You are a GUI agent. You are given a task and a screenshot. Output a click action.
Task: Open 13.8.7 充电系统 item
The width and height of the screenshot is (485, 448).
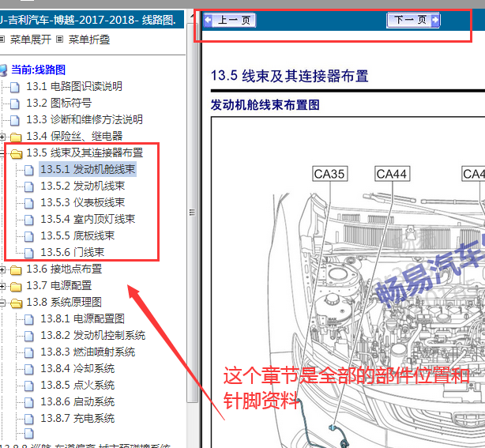(77, 418)
